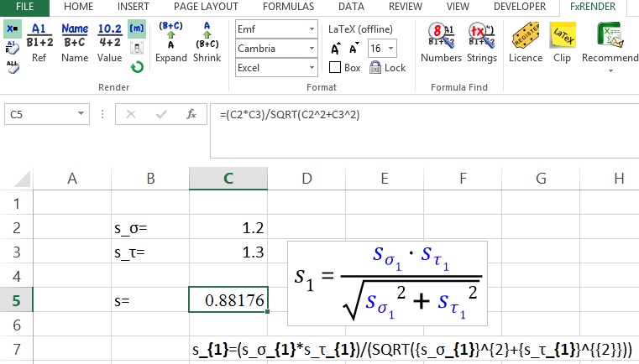Open the Cambria font dropdown
This screenshot has height=364, width=639.
tap(311, 48)
